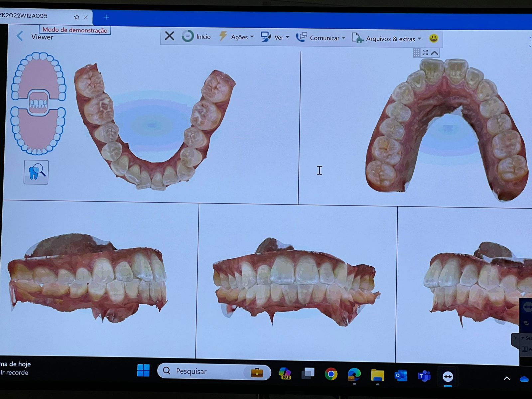Click the tooth magnifier review tool

tap(36, 172)
